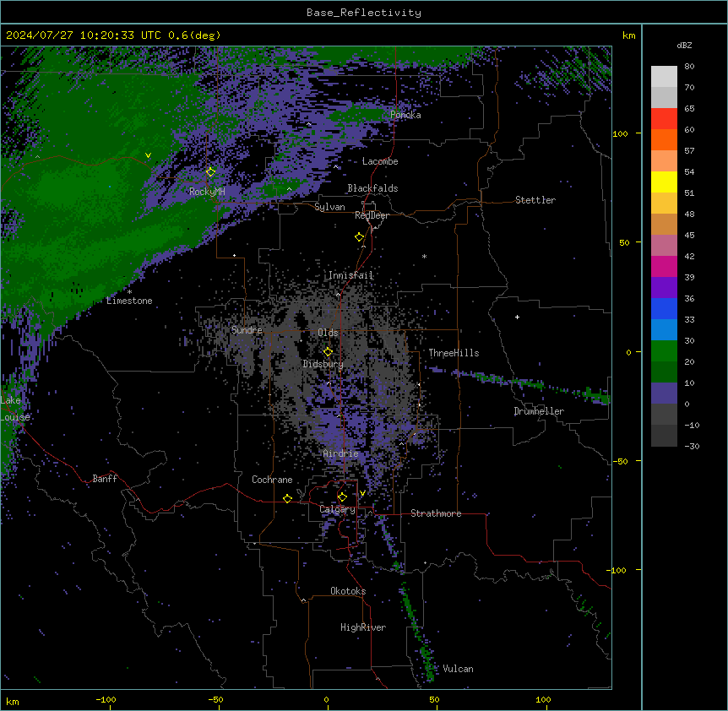Click the dBZ legend heading
This screenshot has width=728, height=711.
tap(684, 46)
